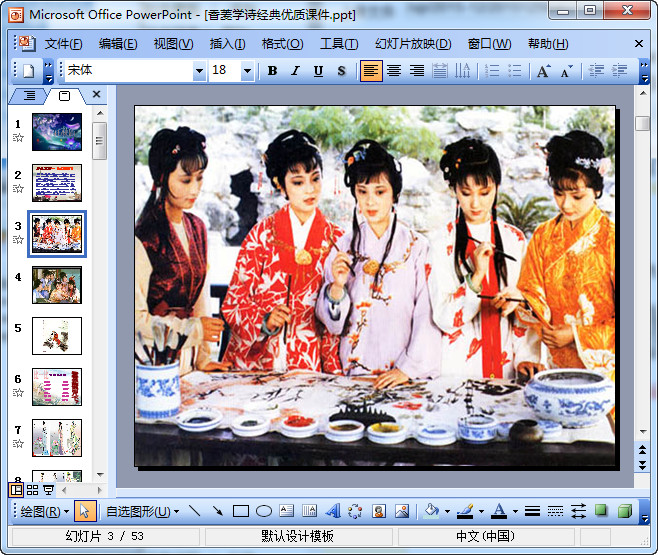Open the 工具(T) menu
658x555 pixels.
(339, 44)
